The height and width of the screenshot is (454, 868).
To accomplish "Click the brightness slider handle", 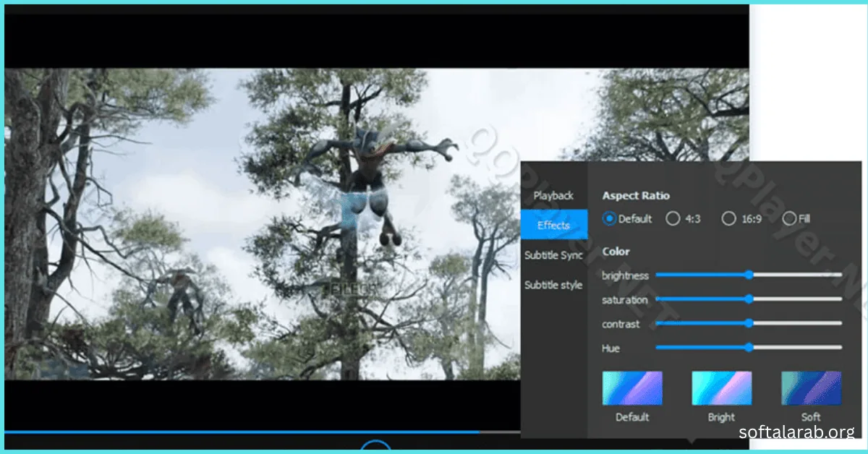I will pyautogui.click(x=749, y=275).
